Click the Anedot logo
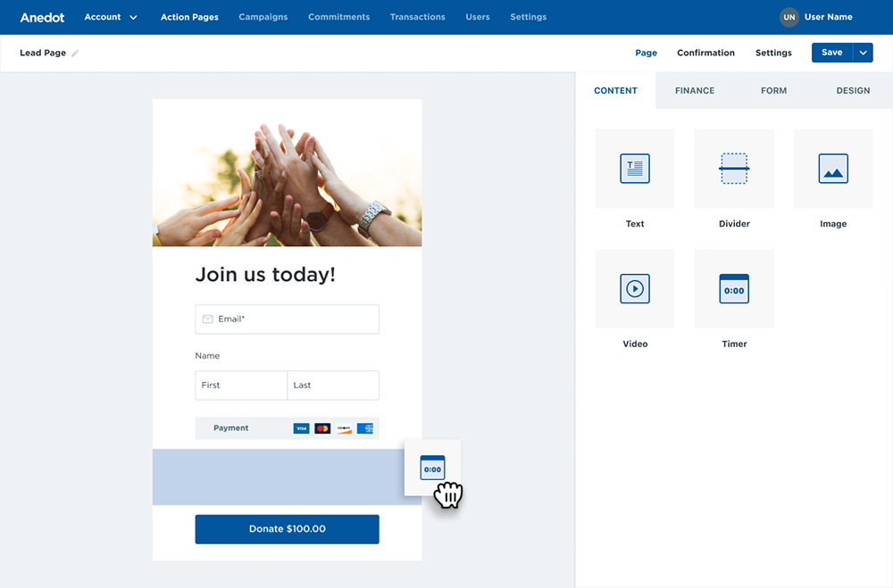Image resolution: width=893 pixels, height=588 pixels. tap(42, 18)
